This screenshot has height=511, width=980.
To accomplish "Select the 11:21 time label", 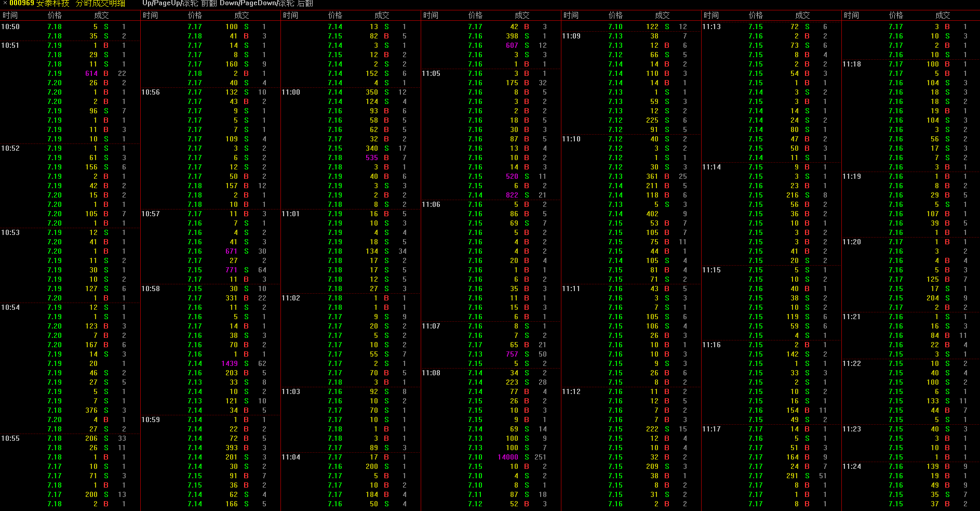I will click(x=852, y=317).
